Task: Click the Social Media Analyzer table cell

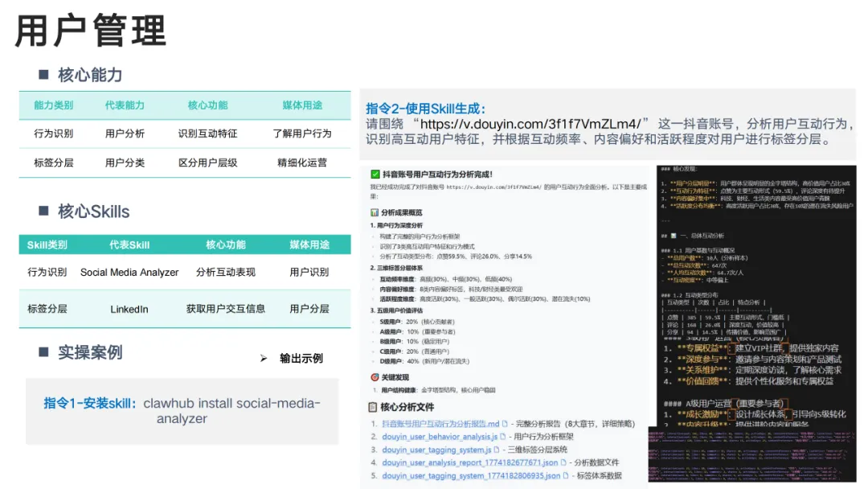Action: tap(129, 273)
